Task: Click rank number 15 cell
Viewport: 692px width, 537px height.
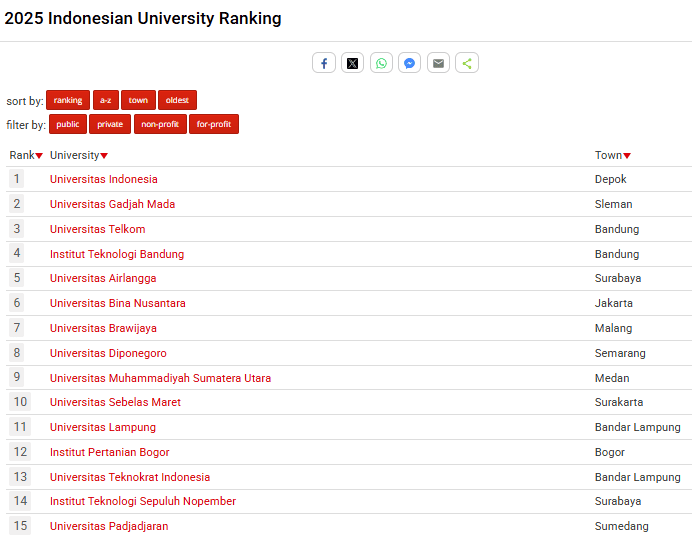Action: tap(20, 526)
